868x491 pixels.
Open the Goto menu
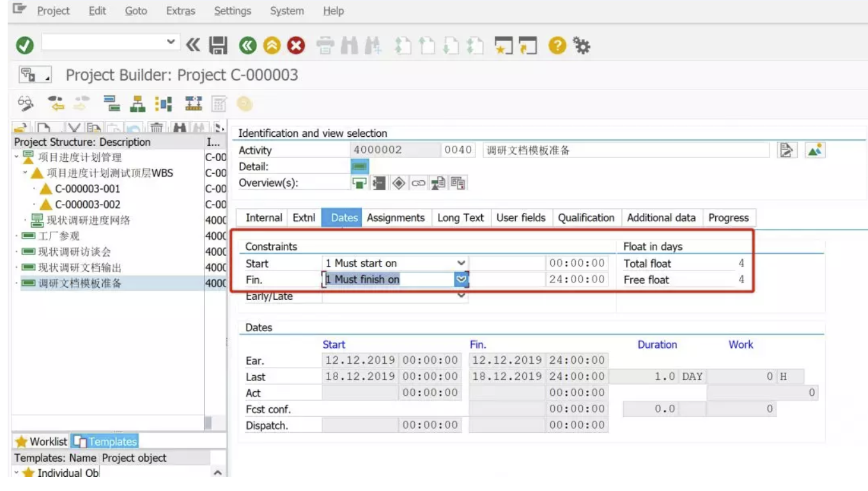pos(136,11)
